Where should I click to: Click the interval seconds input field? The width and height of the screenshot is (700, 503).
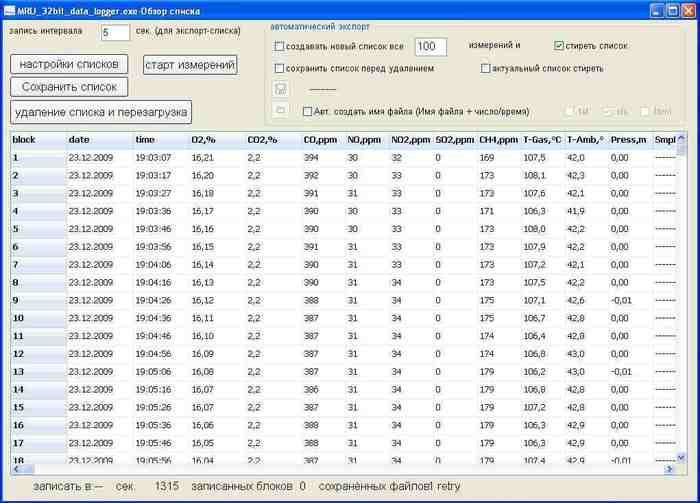114,32
